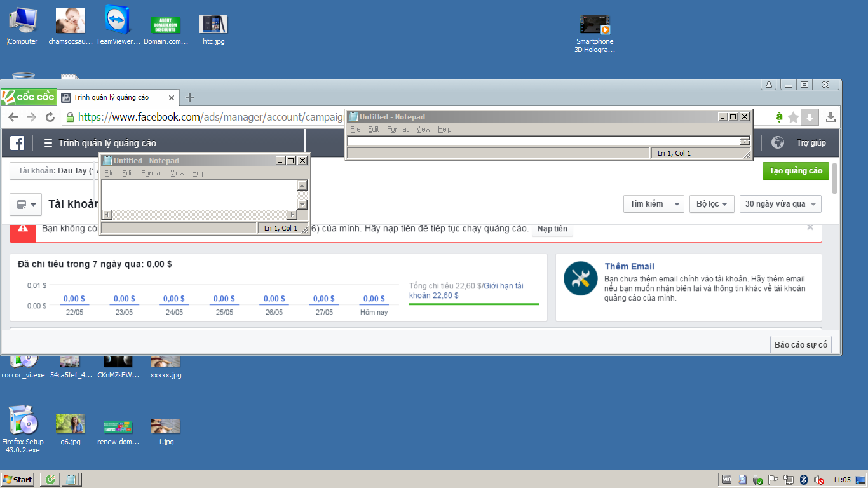Click the Bluetooth tray icon
The image size is (868, 488).
(803, 480)
